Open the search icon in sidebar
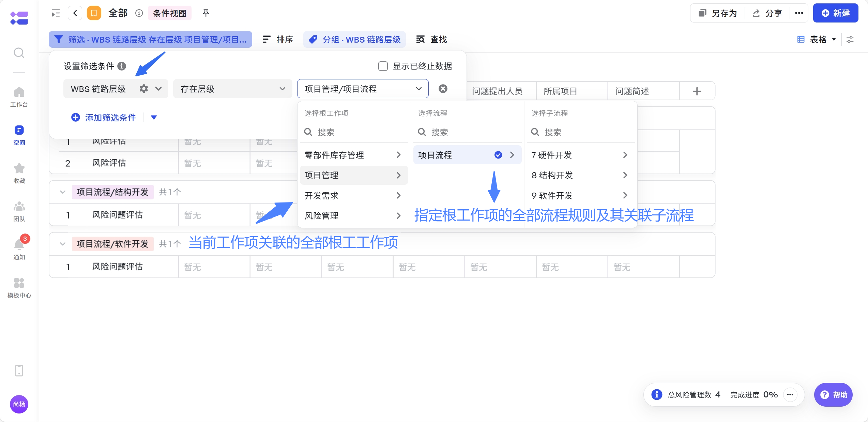The image size is (868, 422). pyautogui.click(x=19, y=53)
